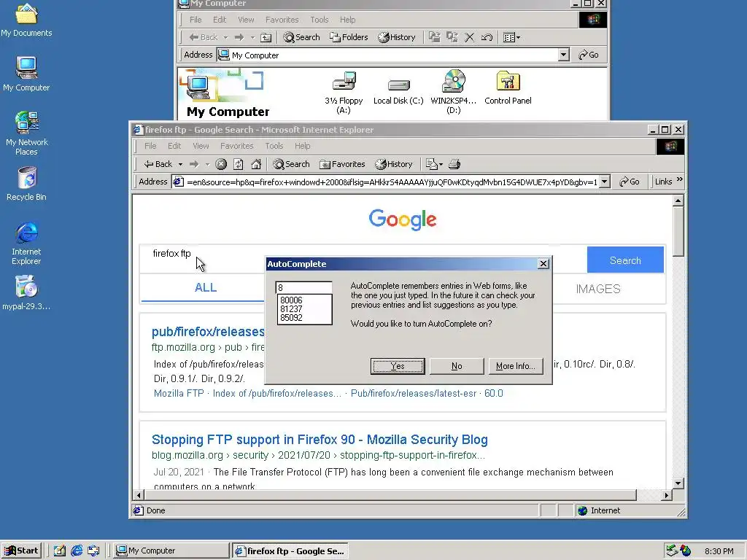Click Stop icon in Internet Explorer toolbar

point(221,164)
